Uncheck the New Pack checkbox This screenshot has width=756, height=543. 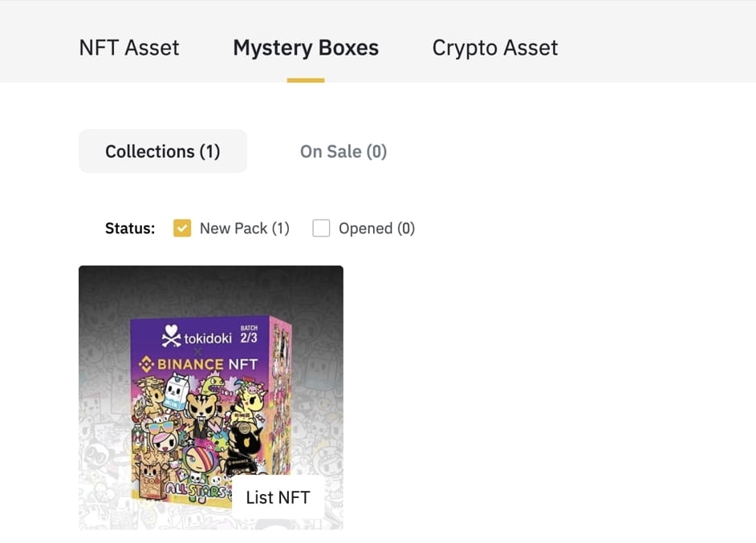click(182, 229)
